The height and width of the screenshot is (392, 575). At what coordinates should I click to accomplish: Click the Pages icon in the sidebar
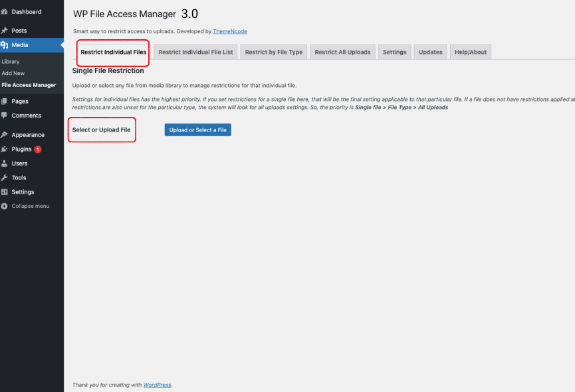[x=4, y=101]
